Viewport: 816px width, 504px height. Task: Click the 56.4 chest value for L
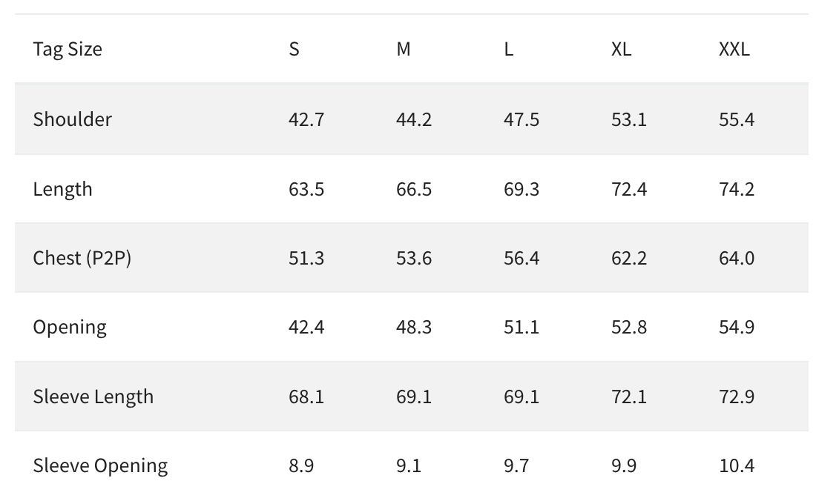[x=521, y=258]
